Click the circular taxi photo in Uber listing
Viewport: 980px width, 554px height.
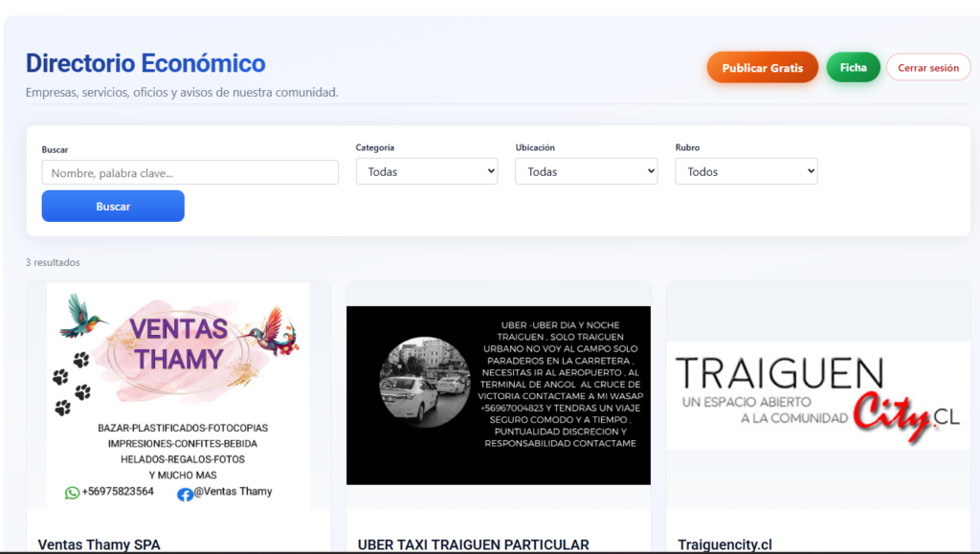tap(423, 382)
